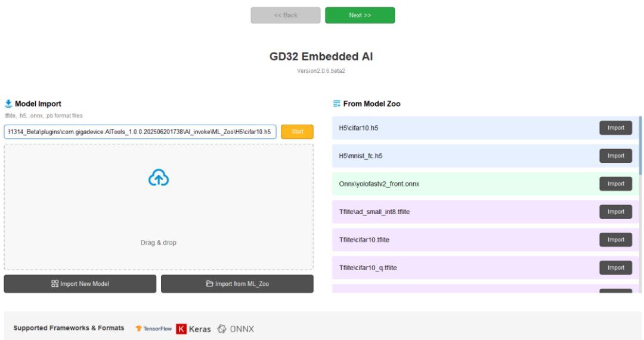Click the folder icon on Import from ML_Zoo
644x340 pixels.
click(209, 284)
